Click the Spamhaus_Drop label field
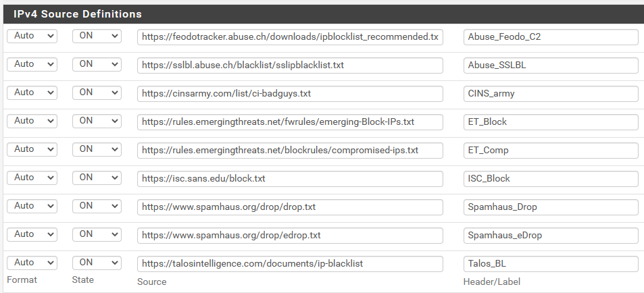Screen dimensions: 644x293 (x=551, y=207)
